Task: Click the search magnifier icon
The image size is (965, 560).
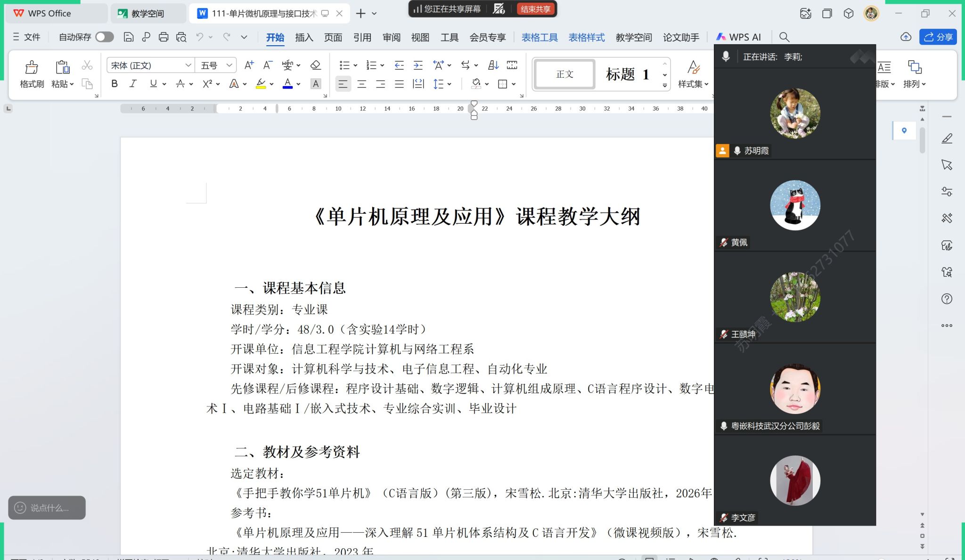Action: [784, 37]
